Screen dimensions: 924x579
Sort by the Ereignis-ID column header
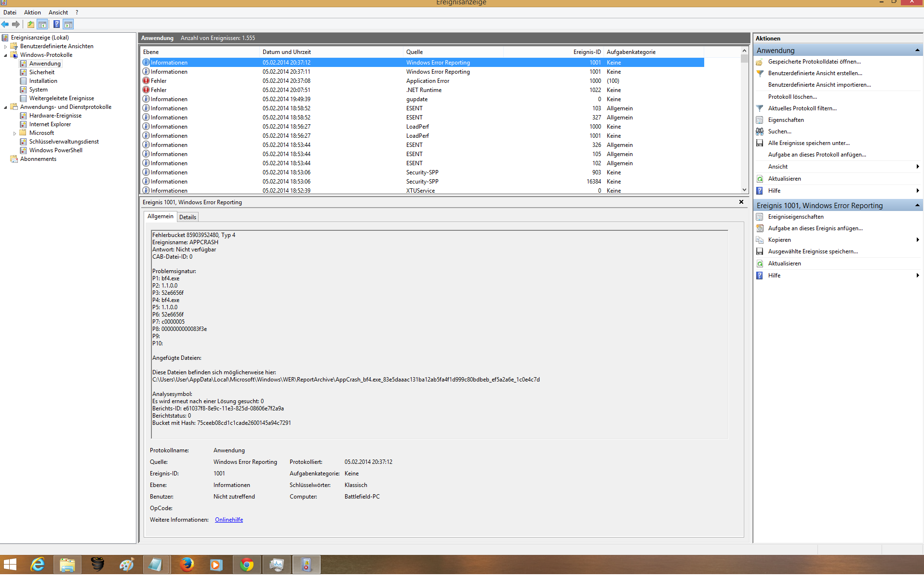pos(554,52)
